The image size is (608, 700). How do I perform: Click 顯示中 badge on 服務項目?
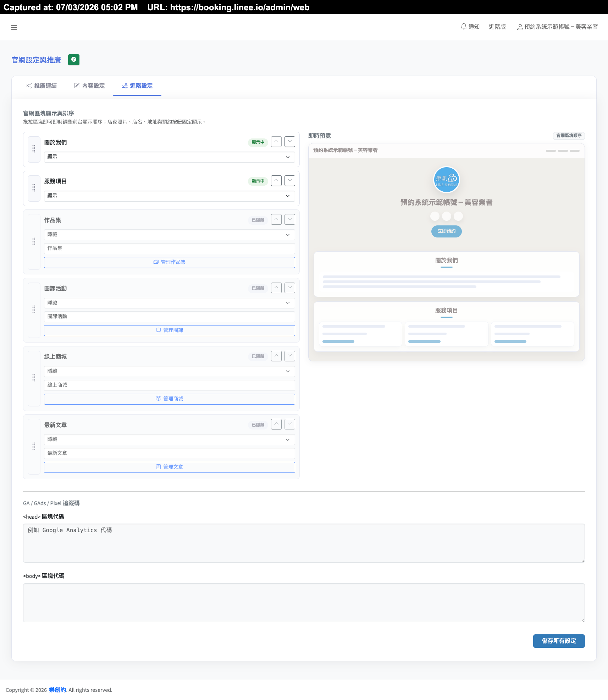click(x=258, y=181)
